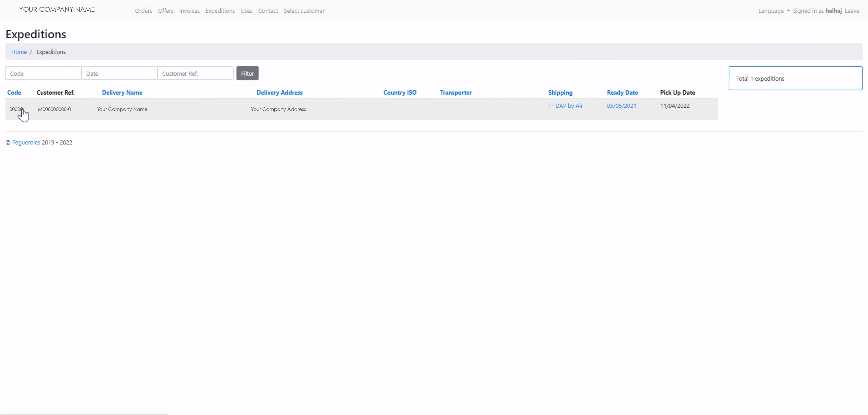The image size is (868, 415).
Task: Click the Date filter field
Action: pos(119,74)
